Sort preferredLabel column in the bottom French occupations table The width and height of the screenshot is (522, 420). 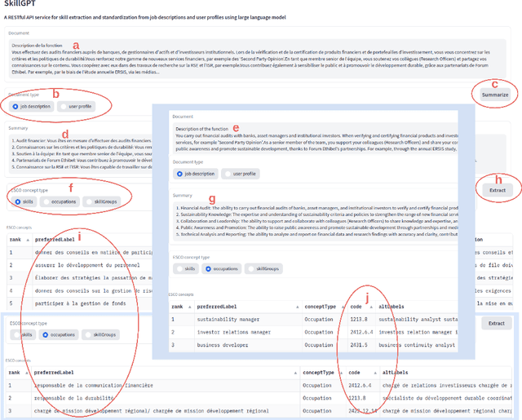[x=295, y=373]
